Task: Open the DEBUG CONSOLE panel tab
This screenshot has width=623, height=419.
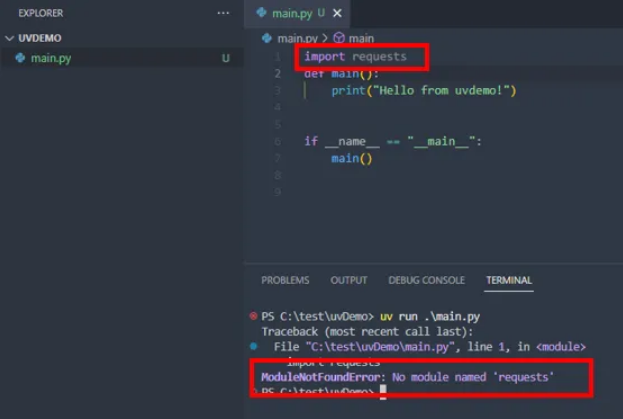Action: 426,280
